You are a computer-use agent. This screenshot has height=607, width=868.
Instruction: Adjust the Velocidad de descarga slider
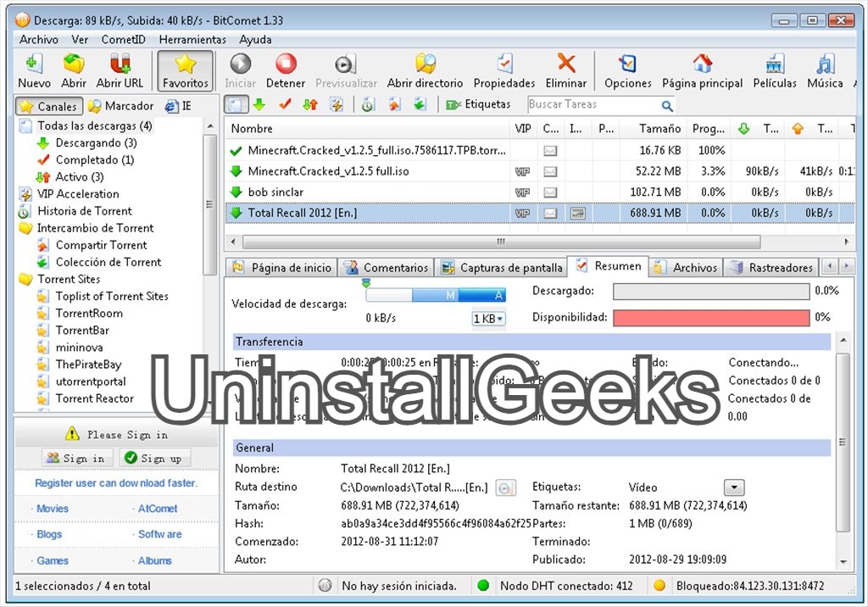[436, 295]
